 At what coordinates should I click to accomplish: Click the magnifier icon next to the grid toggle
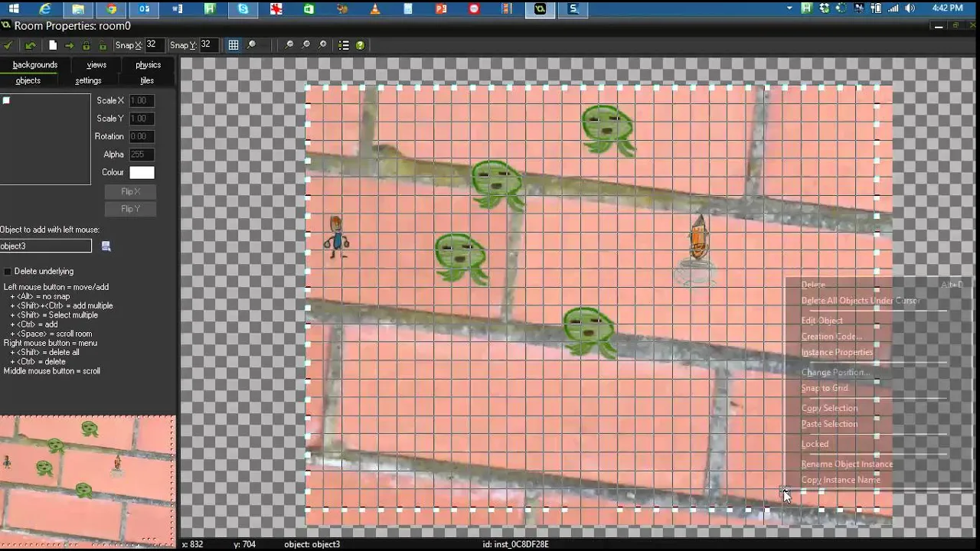coord(251,45)
